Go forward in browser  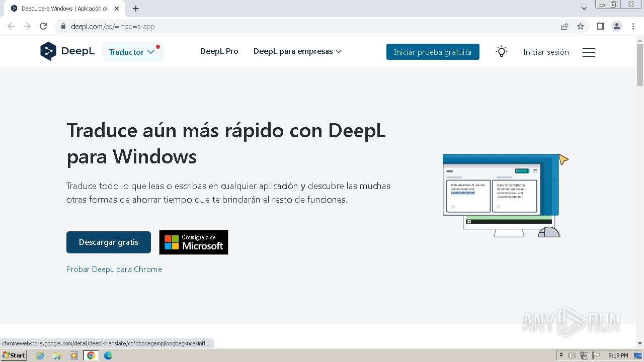point(27,27)
